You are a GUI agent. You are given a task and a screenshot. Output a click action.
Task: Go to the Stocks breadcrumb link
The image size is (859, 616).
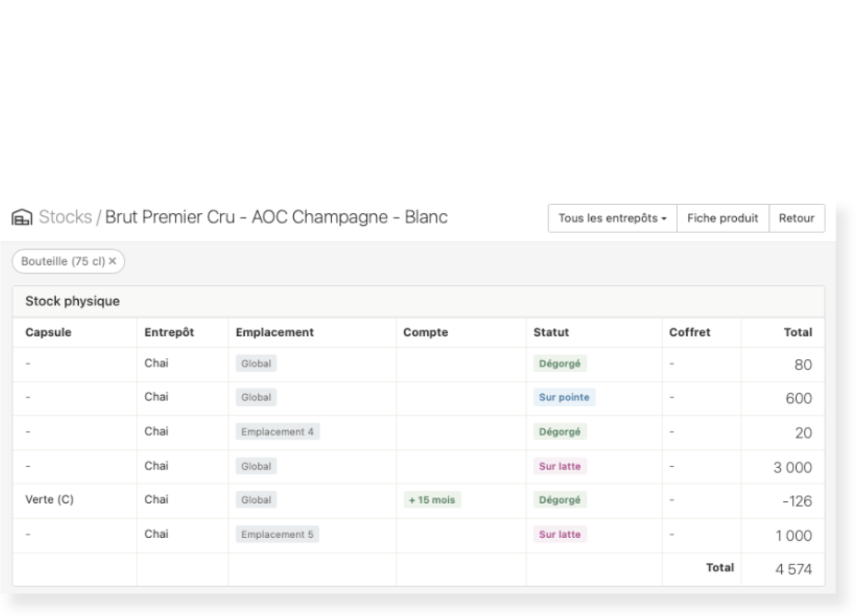[x=65, y=217]
